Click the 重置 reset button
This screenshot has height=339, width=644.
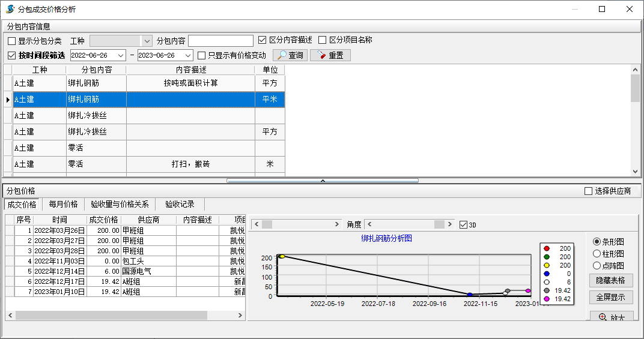tap(330, 55)
